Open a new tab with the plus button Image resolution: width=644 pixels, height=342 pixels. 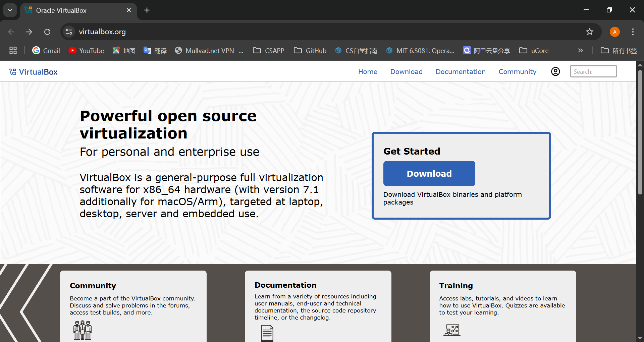click(147, 10)
